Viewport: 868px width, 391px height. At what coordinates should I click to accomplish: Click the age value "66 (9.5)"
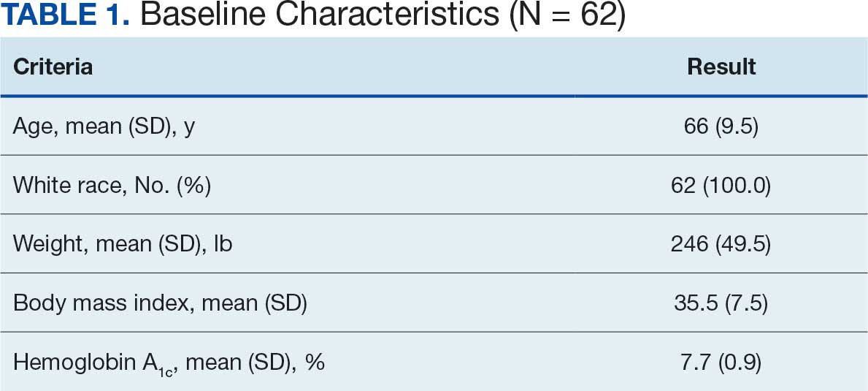click(721, 126)
